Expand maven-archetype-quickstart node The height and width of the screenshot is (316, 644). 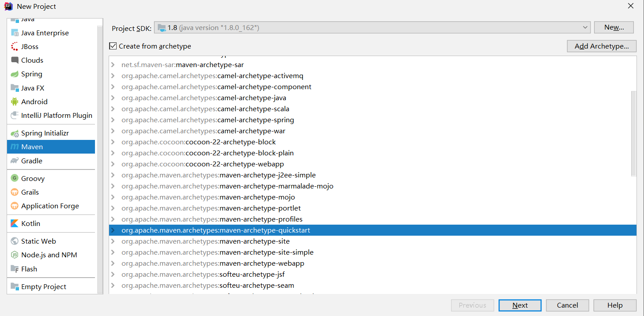pyautogui.click(x=113, y=230)
